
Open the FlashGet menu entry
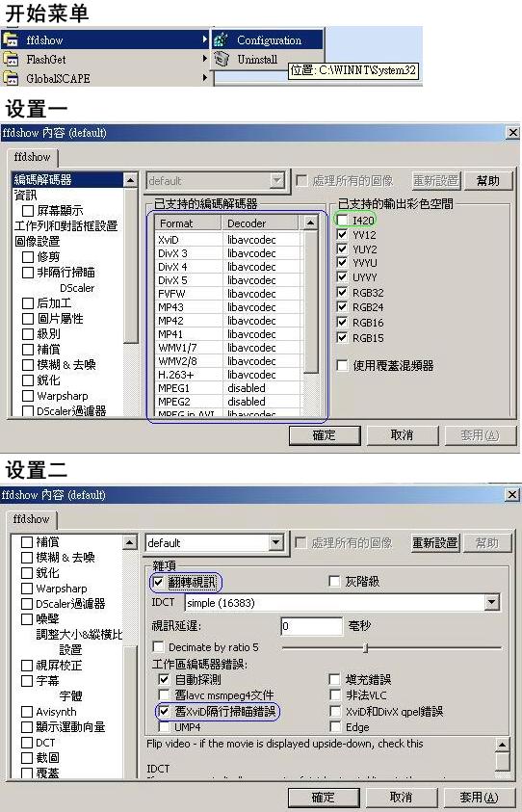click(x=106, y=59)
